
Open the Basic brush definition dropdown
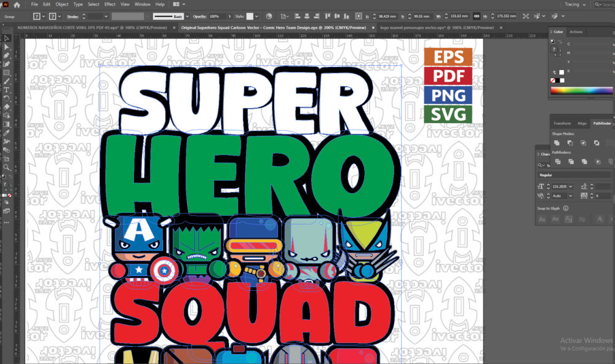click(187, 17)
